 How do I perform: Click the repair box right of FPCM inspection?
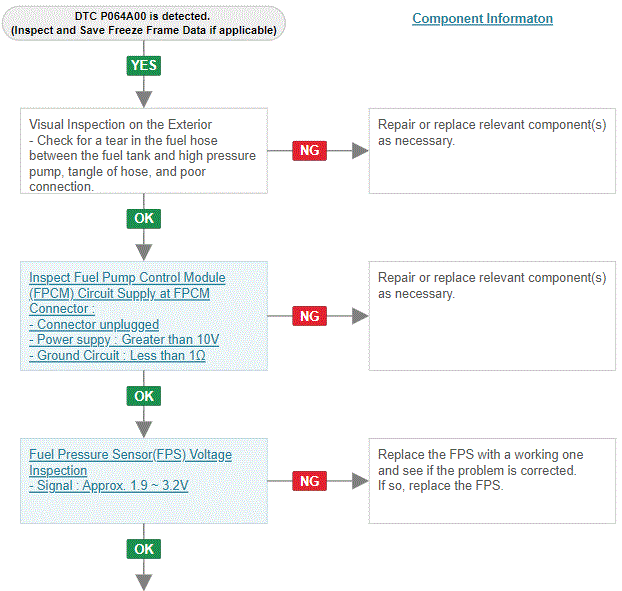coord(492,316)
